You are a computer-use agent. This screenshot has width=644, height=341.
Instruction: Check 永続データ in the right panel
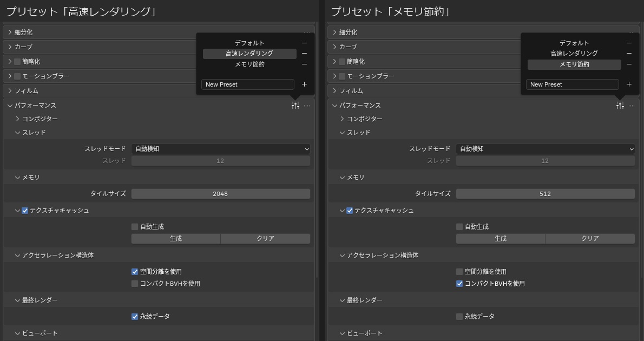pos(459,316)
